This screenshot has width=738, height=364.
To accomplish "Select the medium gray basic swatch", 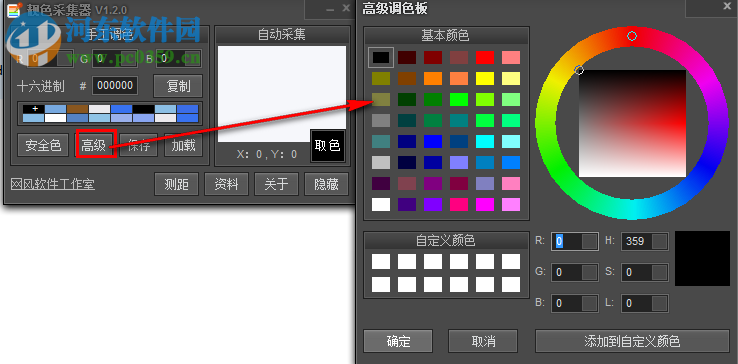I will point(381,121).
